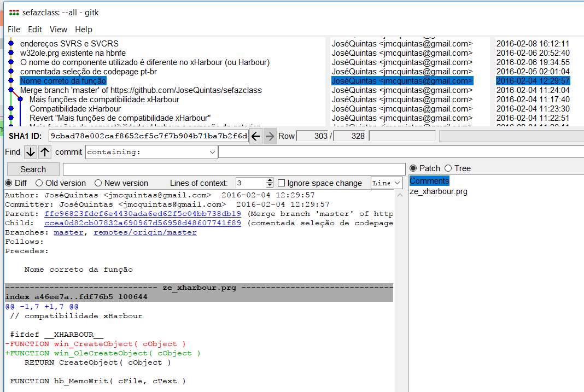Click the gitk icon in the title bar
The height and width of the screenshot is (392, 584).
(14, 13)
